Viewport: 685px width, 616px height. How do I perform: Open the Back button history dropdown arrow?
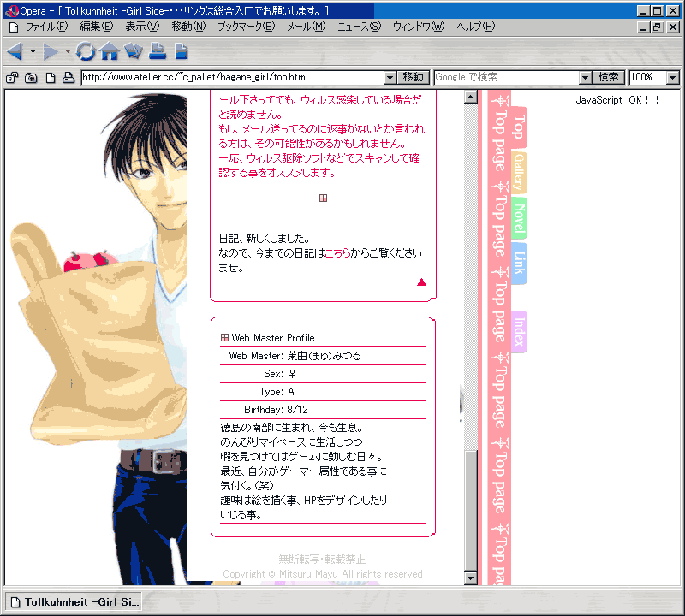(x=33, y=52)
